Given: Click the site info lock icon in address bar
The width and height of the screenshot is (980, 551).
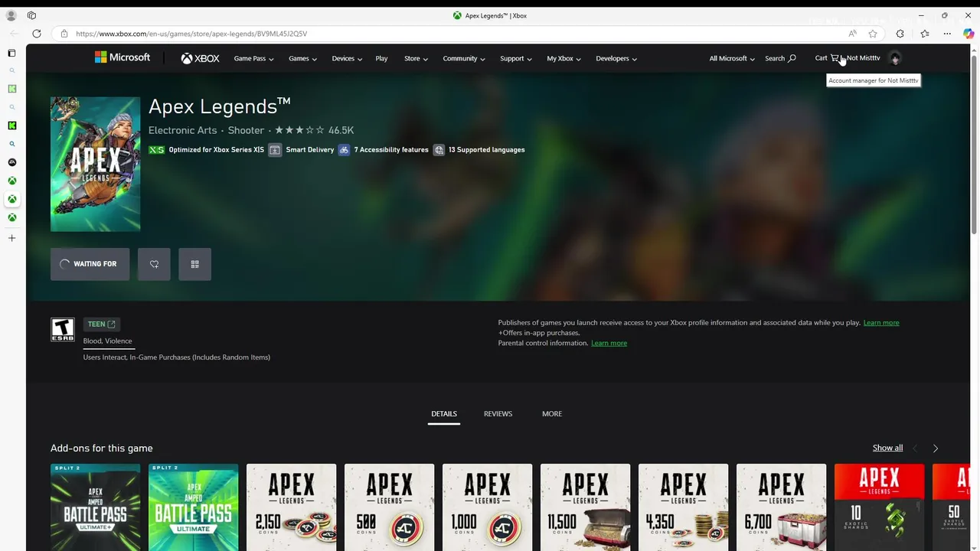Looking at the screenshot, I should pos(64,34).
